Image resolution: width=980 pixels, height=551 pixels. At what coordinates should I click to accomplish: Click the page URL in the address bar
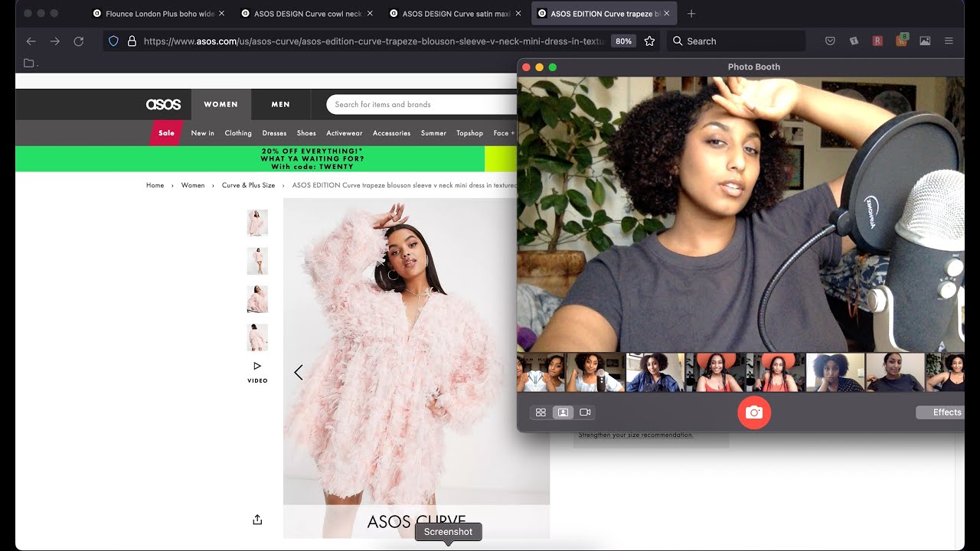click(x=374, y=41)
